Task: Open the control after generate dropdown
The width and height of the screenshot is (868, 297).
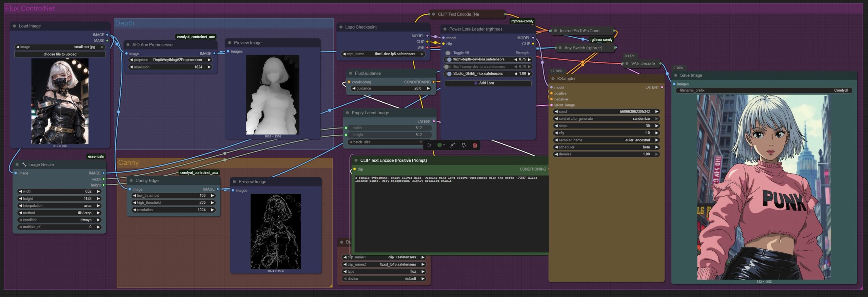Action: (607, 119)
